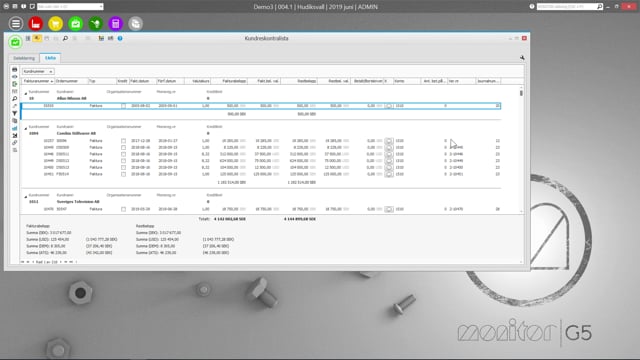Click the chain link icon in left sidebar
Image resolution: width=640 pixels, height=360 pixels.
pos(15,143)
